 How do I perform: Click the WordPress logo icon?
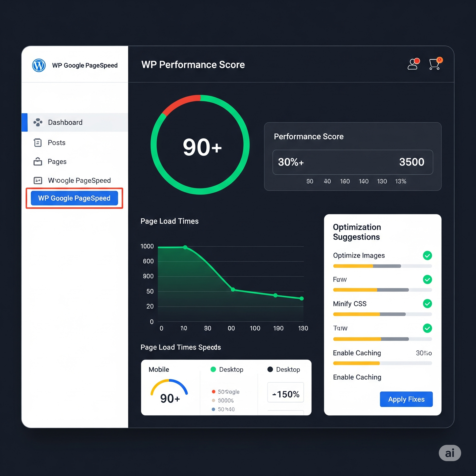39,65
